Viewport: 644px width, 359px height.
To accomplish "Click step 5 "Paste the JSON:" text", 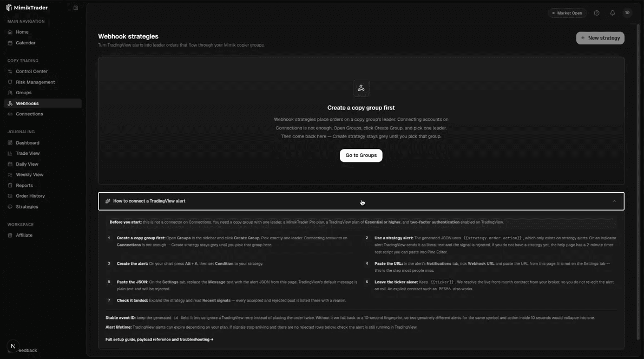I will click(x=237, y=285).
